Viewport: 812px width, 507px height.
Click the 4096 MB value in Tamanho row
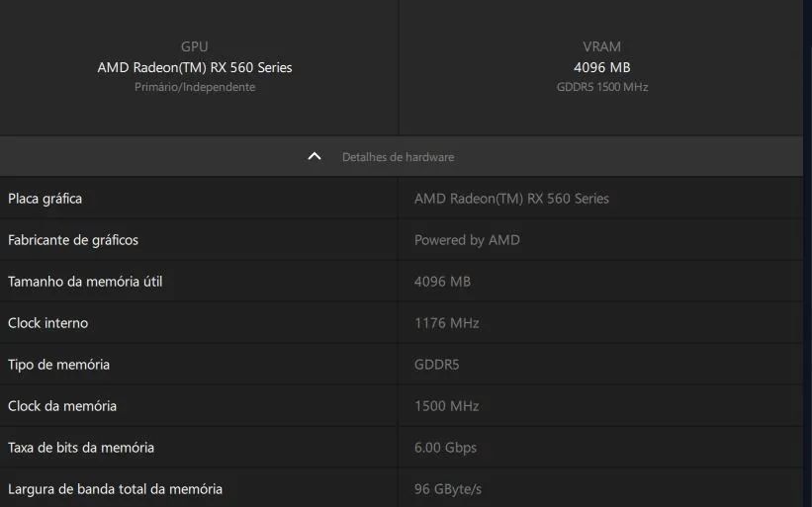coord(442,282)
